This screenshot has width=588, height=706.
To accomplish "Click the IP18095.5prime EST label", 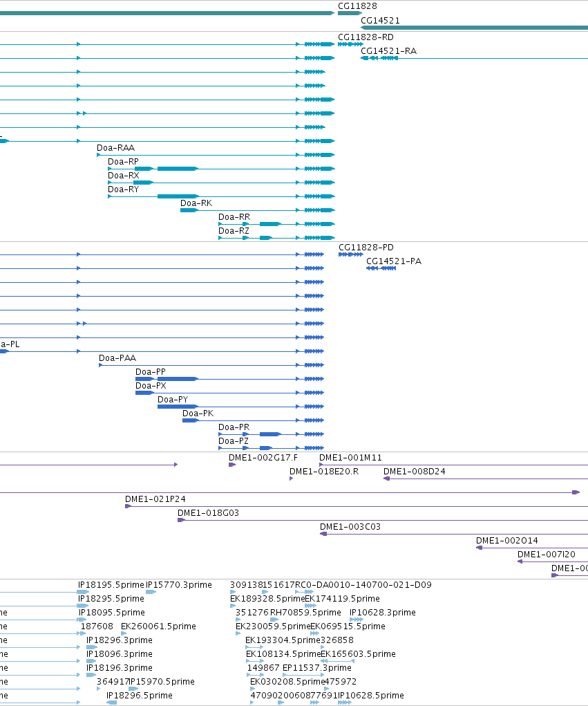I will pos(111,613).
